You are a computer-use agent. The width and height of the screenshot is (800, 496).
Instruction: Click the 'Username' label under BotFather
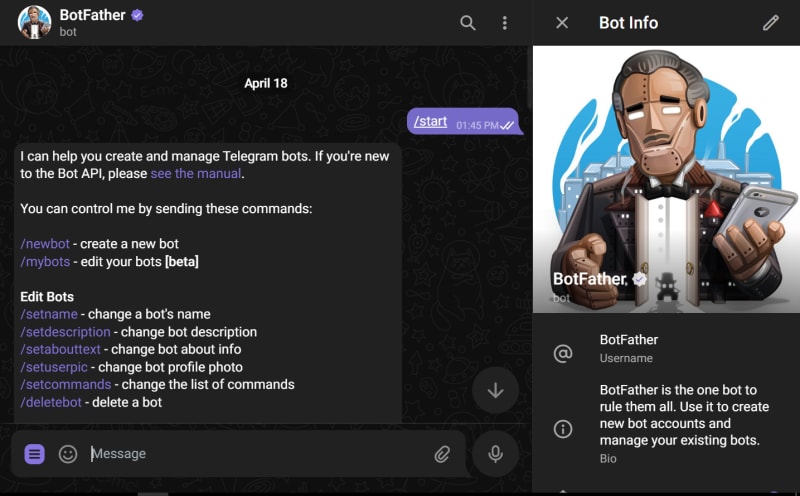click(626, 358)
